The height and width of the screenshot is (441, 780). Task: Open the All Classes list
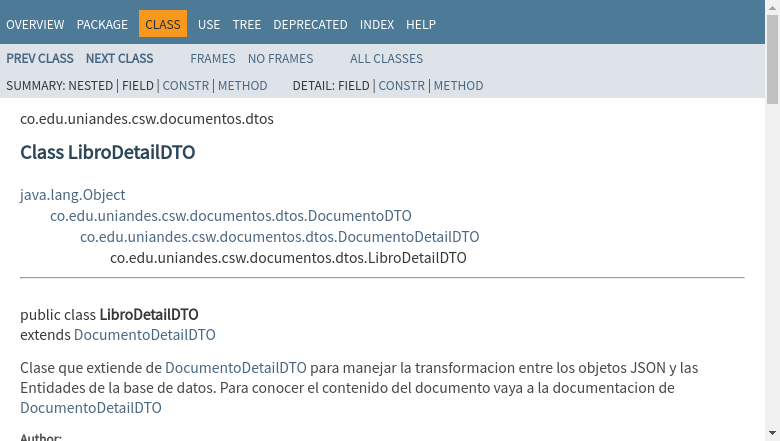[x=386, y=59]
